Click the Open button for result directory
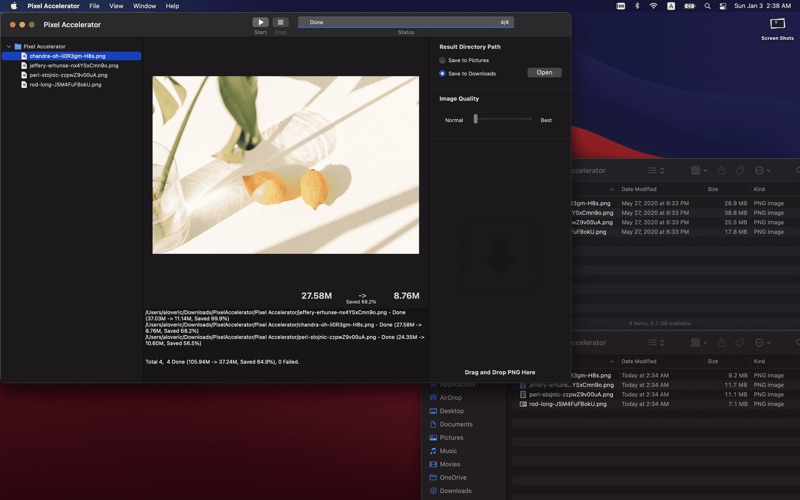Screen dimensions: 800x500 tap(544, 73)
